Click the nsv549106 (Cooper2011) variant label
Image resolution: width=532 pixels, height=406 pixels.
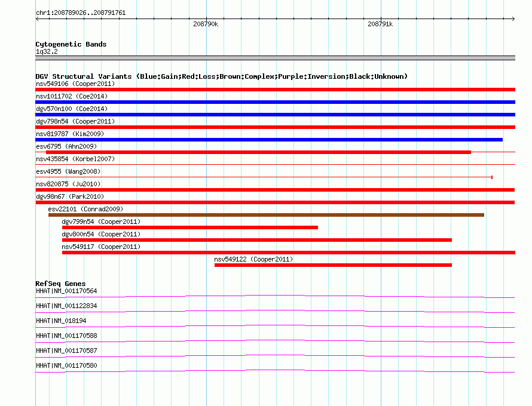[x=75, y=84]
